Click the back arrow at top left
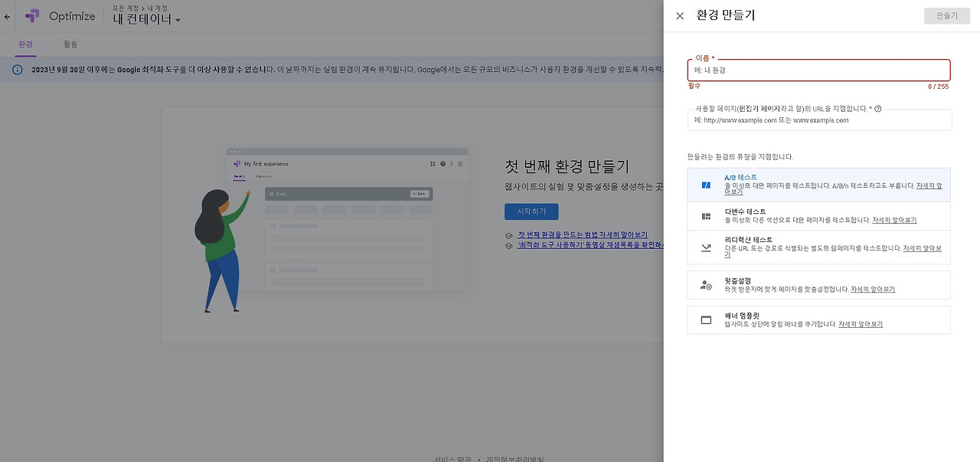The width and height of the screenshot is (980, 462). [7, 16]
